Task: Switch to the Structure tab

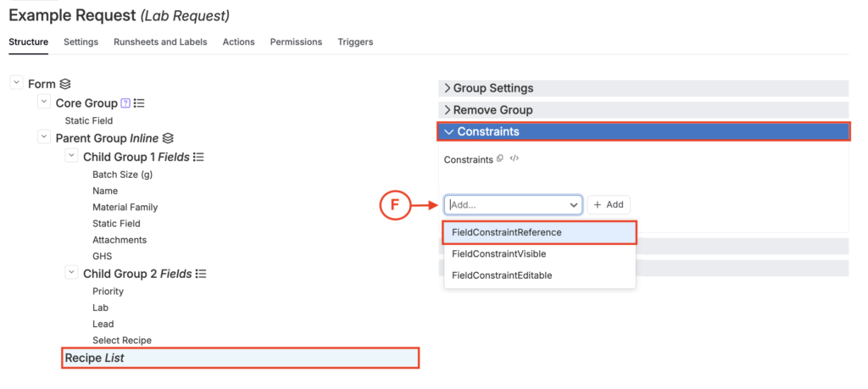Action: tap(28, 42)
